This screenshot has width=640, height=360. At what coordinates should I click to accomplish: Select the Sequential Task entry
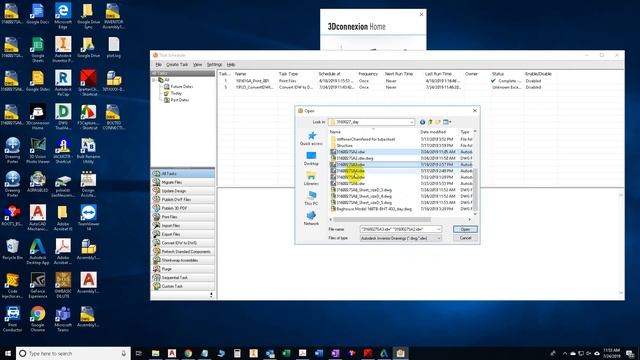click(183, 278)
